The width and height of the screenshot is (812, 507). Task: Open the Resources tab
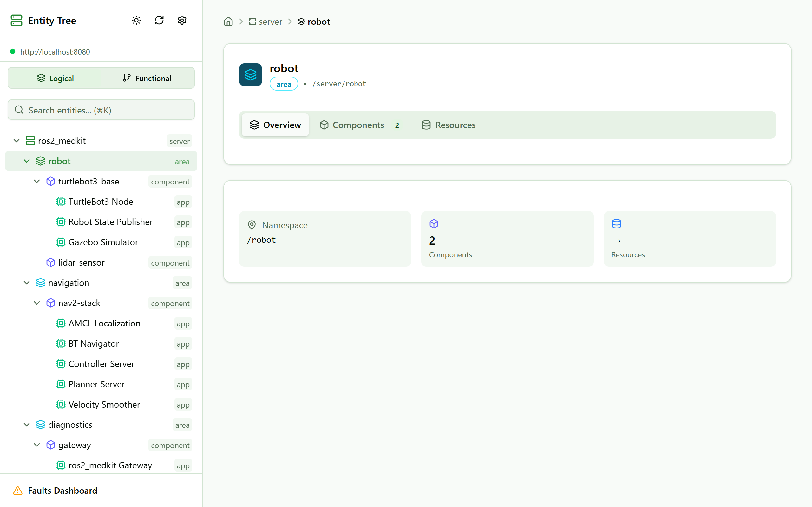coord(449,125)
